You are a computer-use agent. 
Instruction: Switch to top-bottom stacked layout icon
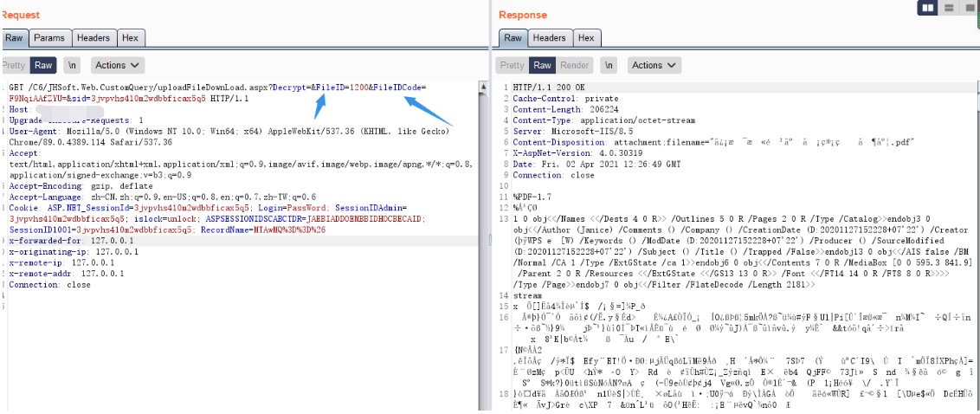(949, 8)
